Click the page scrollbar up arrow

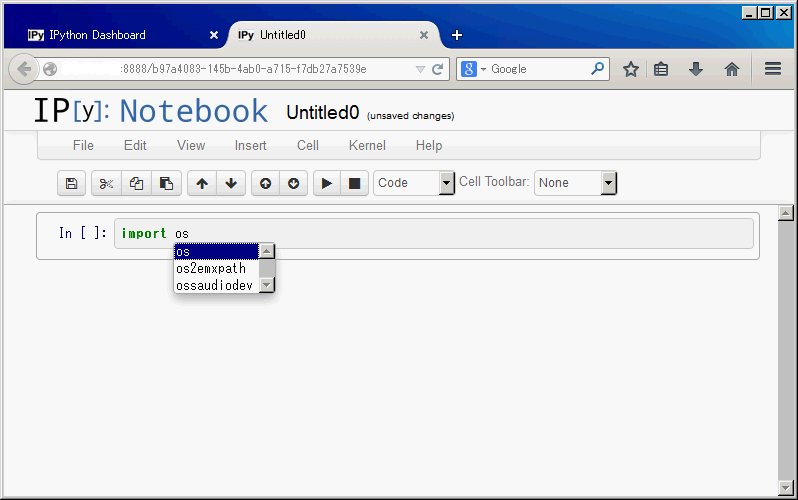(x=786, y=213)
